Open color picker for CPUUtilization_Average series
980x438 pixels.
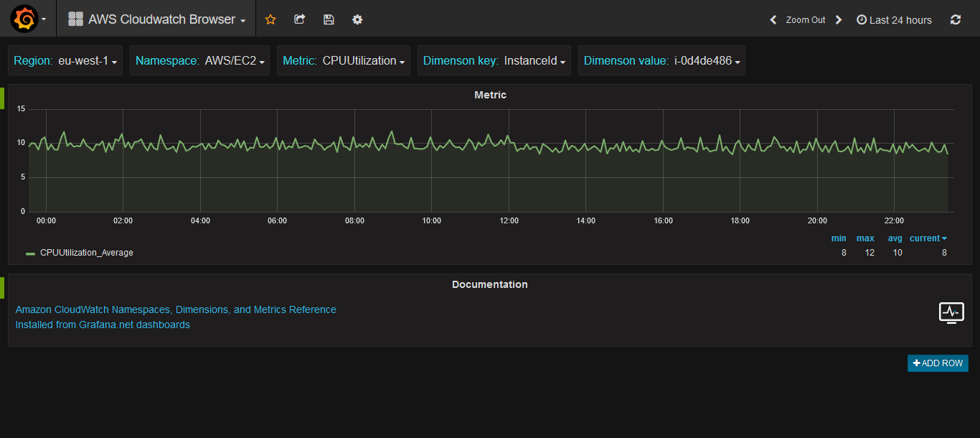pos(30,253)
